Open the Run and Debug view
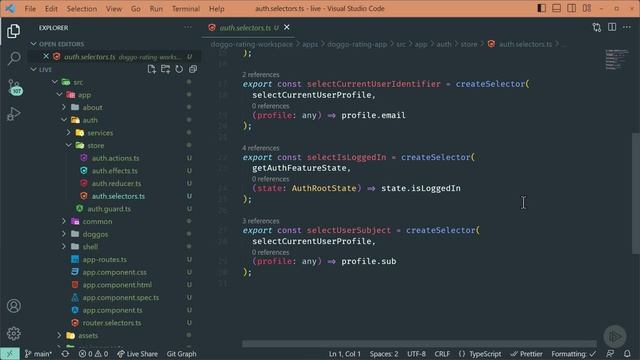This screenshot has height=360, width=640. pos(13,114)
